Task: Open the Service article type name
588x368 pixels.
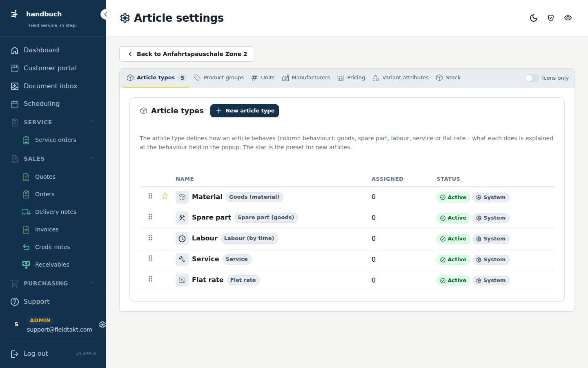Action: pyautogui.click(x=205, y=259)
